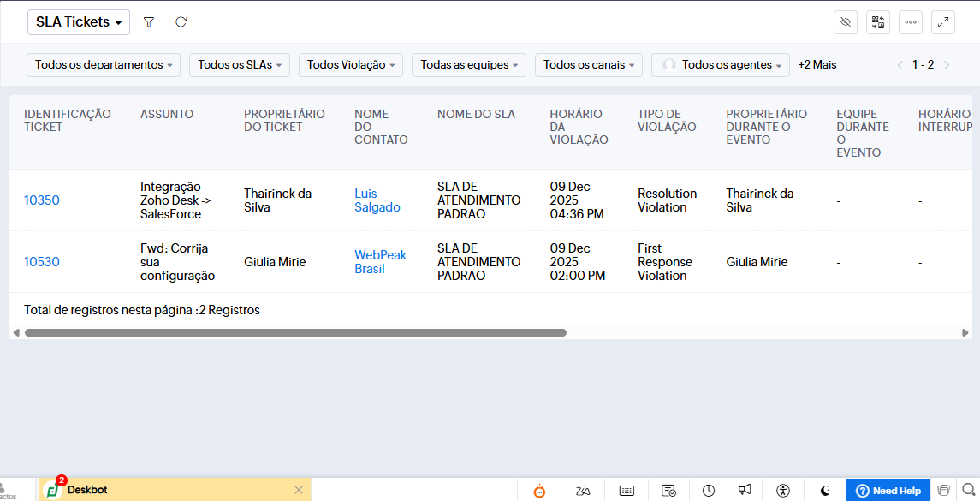
Task: Expand the Todos Violação filter
Action: (350, 65)
